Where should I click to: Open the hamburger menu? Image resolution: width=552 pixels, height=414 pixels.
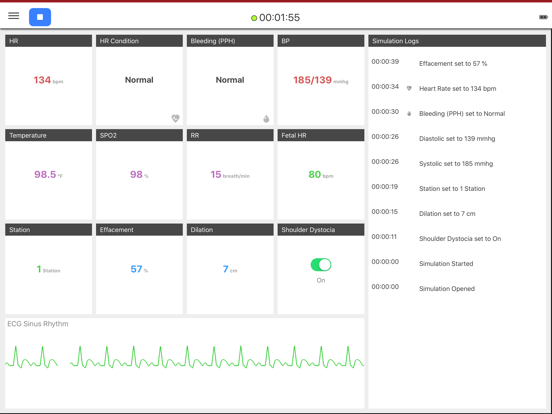14,16
